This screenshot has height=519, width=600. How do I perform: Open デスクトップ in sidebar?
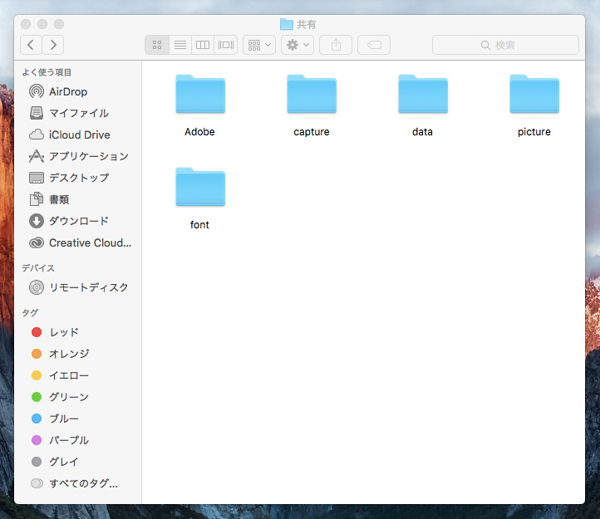(79, 178)
